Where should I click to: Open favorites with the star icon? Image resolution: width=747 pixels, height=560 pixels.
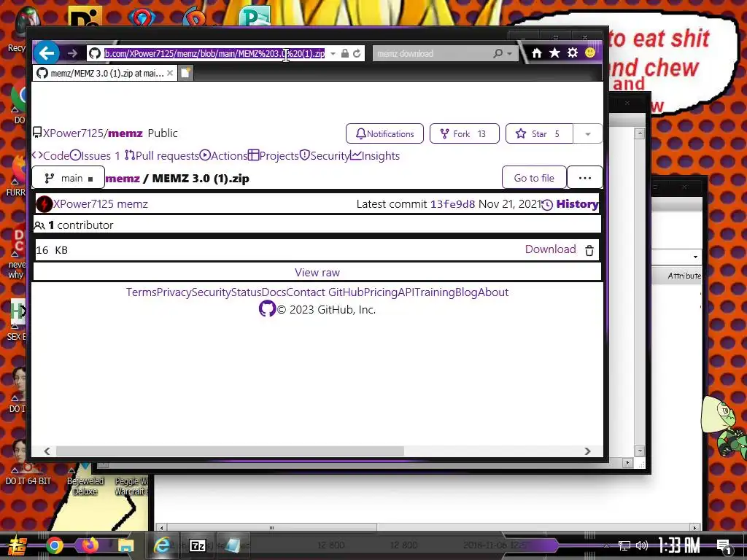[x=554, y=52]
